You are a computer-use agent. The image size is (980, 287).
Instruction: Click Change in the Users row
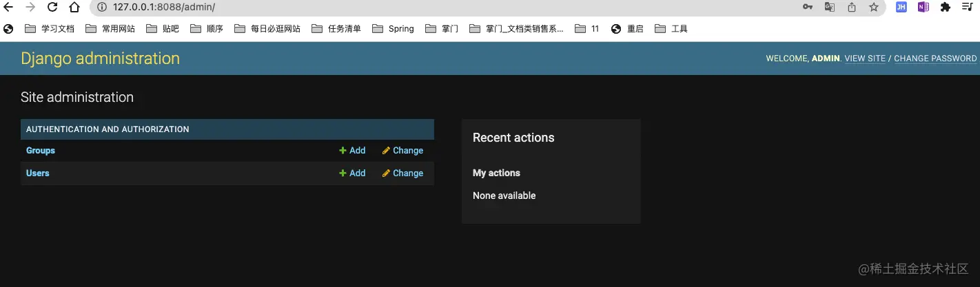[403, 173]
